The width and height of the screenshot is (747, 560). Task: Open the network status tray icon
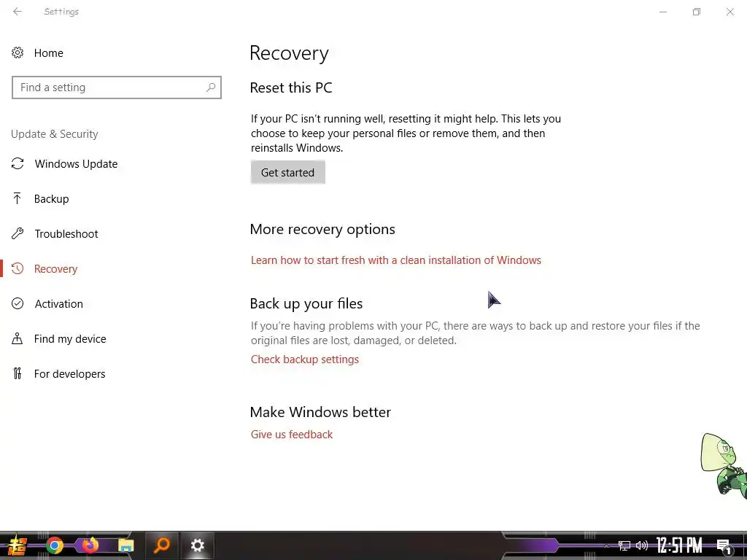coord(624,545)
